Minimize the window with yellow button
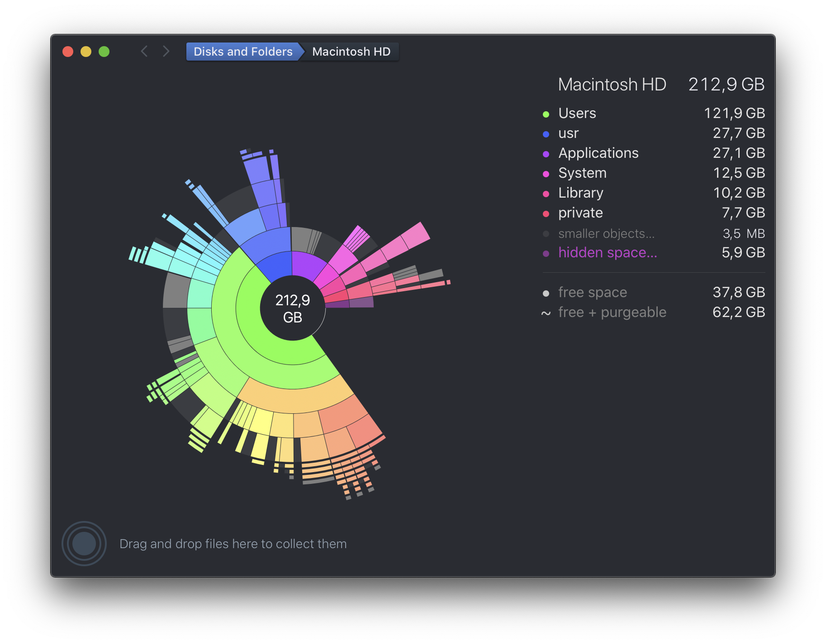The height and width of the screenshot is (644, 826). pyautogui.click(x=86, y=52)
